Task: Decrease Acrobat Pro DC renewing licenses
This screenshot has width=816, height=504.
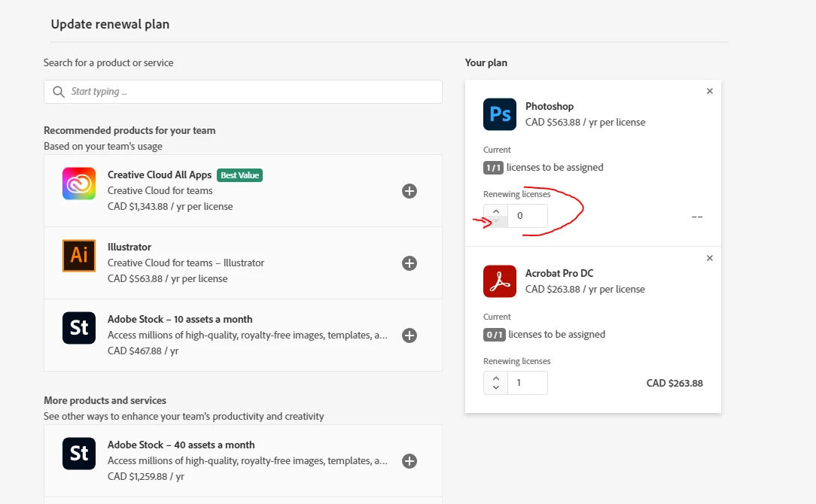Action: (496, 387)
